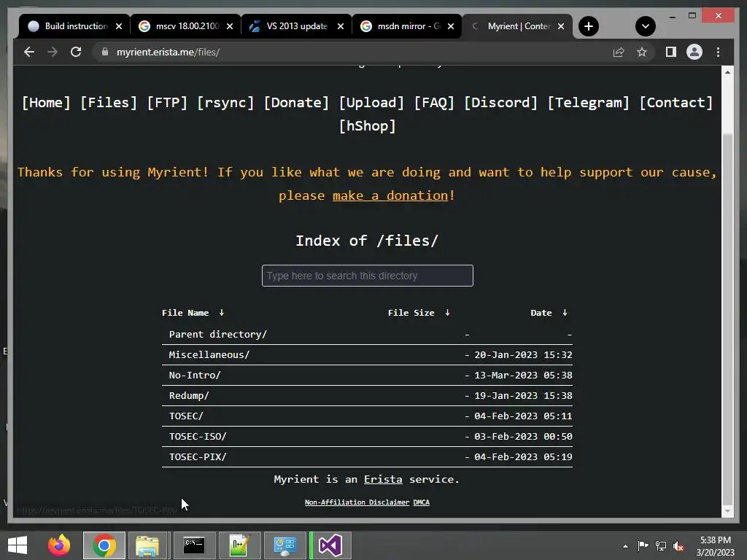Sort by File Name arrow
Screen dimensions: 747x560
(222, 313)
